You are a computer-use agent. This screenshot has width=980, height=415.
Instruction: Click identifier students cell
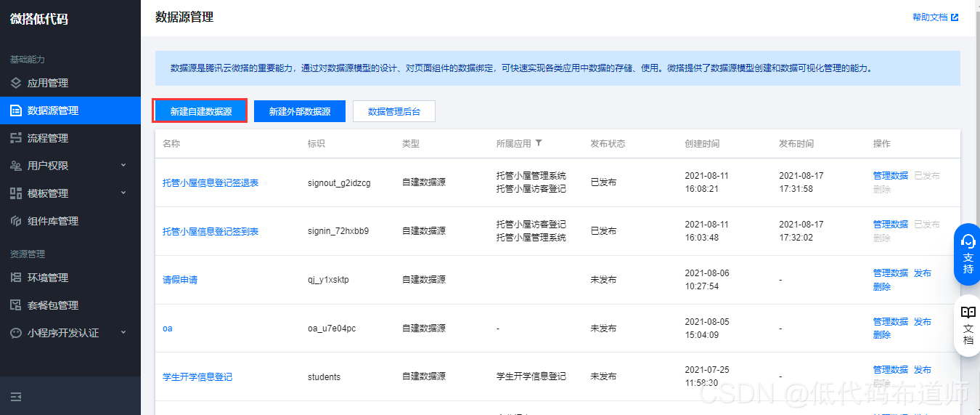point(324,377)
